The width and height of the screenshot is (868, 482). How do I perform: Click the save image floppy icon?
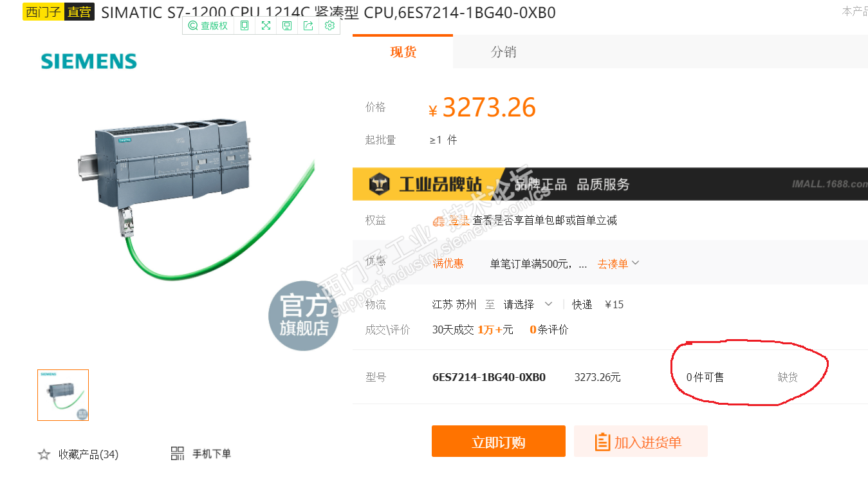(x=287, y=26)
